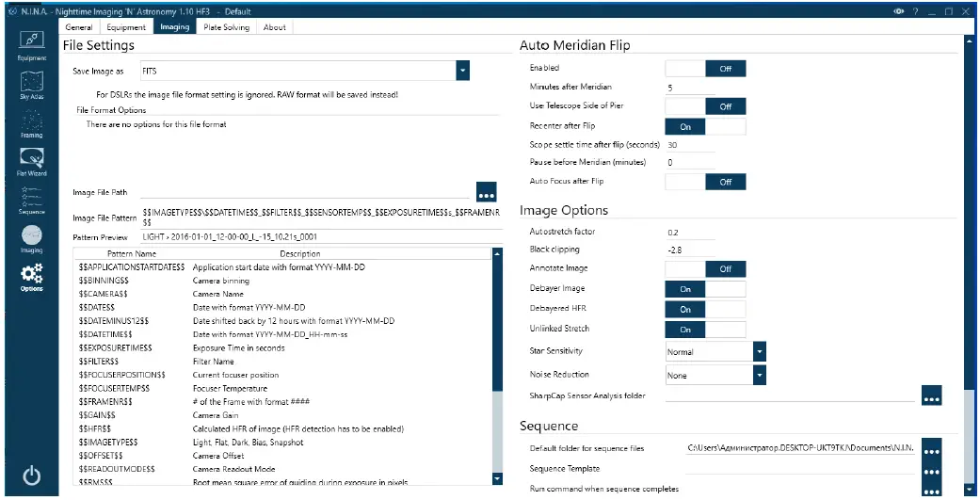Screen dimensions: 980x500
Task: Turn off Recenter after Flip
Action: (705, 126)
